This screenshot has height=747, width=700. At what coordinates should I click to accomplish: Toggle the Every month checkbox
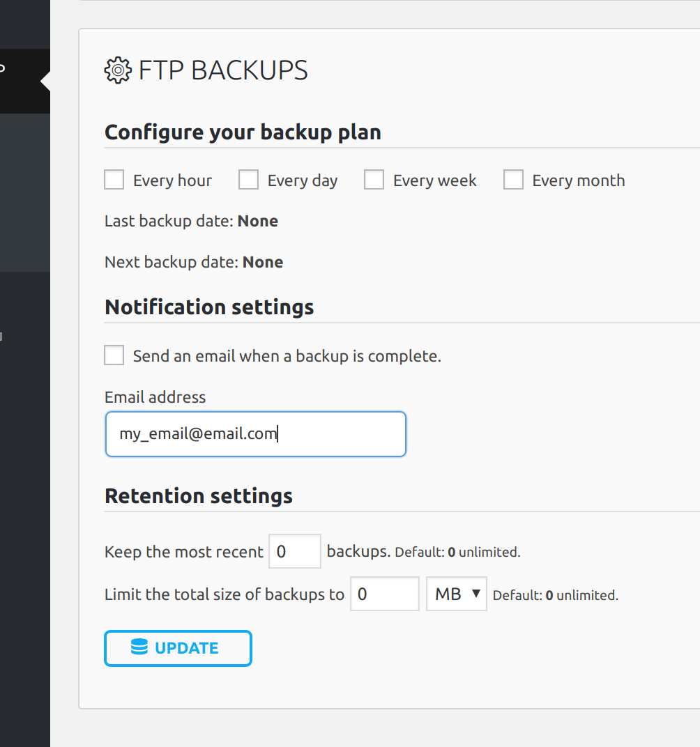point(513,180)
